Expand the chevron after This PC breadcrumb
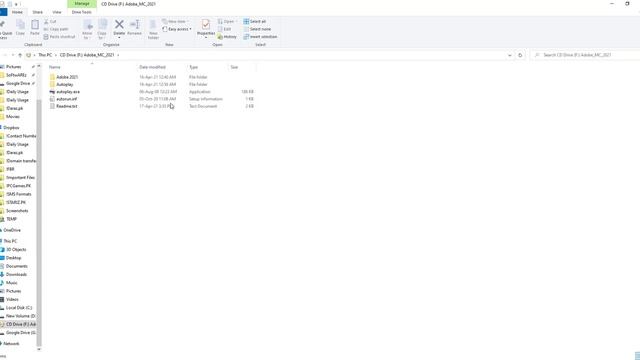The width and height of the screenshot is (640, 360). [x=56, y=55]
